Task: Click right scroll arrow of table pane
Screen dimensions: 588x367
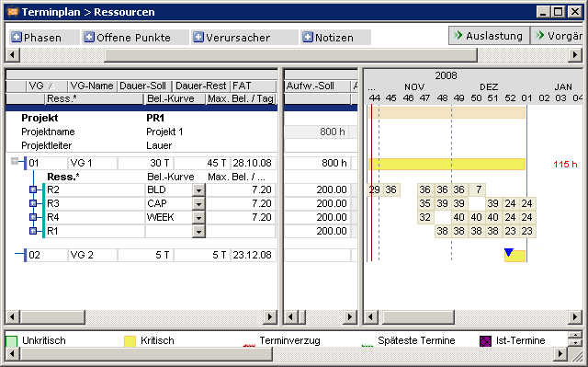Action: point(269,317)
